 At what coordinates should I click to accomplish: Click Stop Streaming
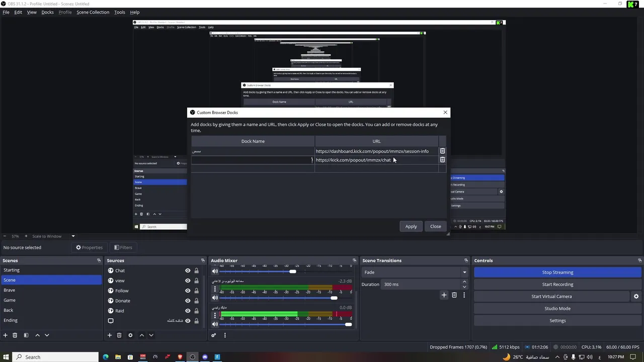click(557, 273)
